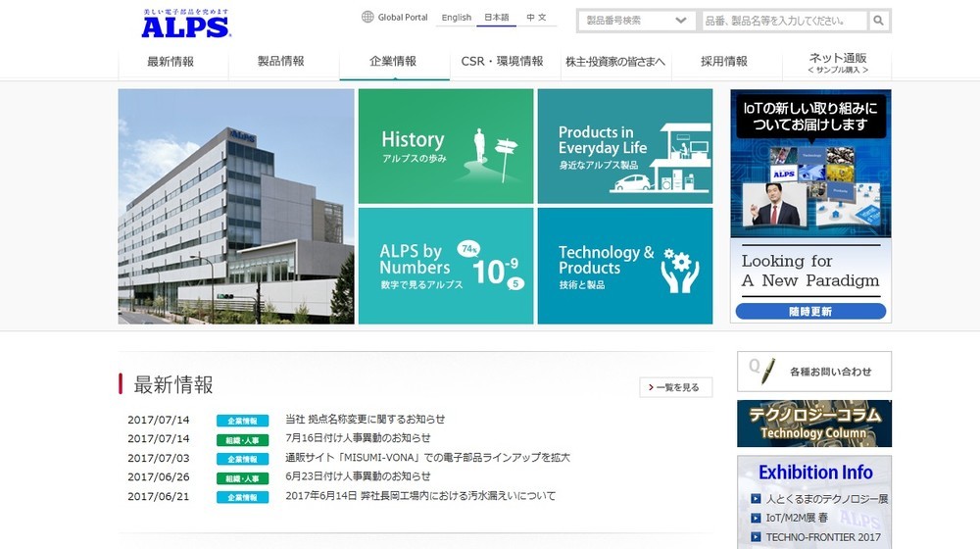The height and width of the screenshot is (549, 980).
Task: Select 日本語 language option
Action: pyautogui.click(x=496, y=18)
